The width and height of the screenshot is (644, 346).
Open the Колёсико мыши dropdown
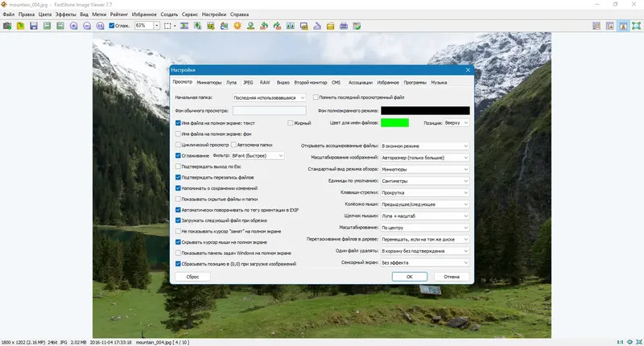tap(425, 204)
